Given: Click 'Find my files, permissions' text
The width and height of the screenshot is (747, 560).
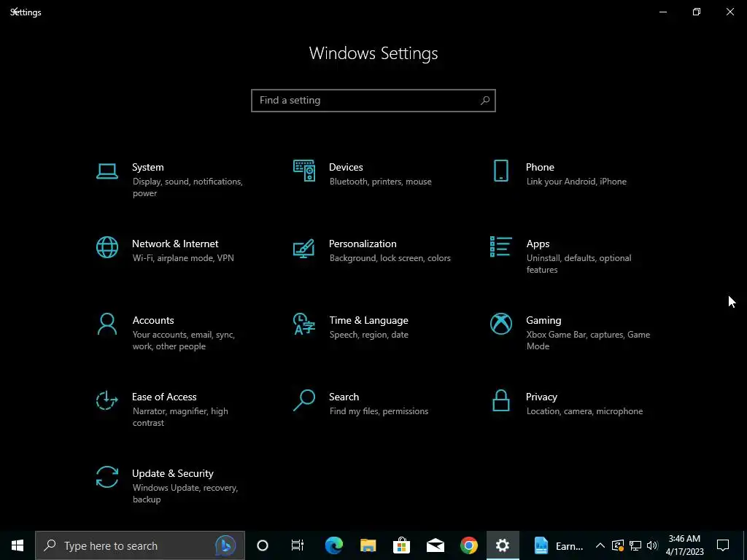Looking at the screenshot, I should 379,411.
